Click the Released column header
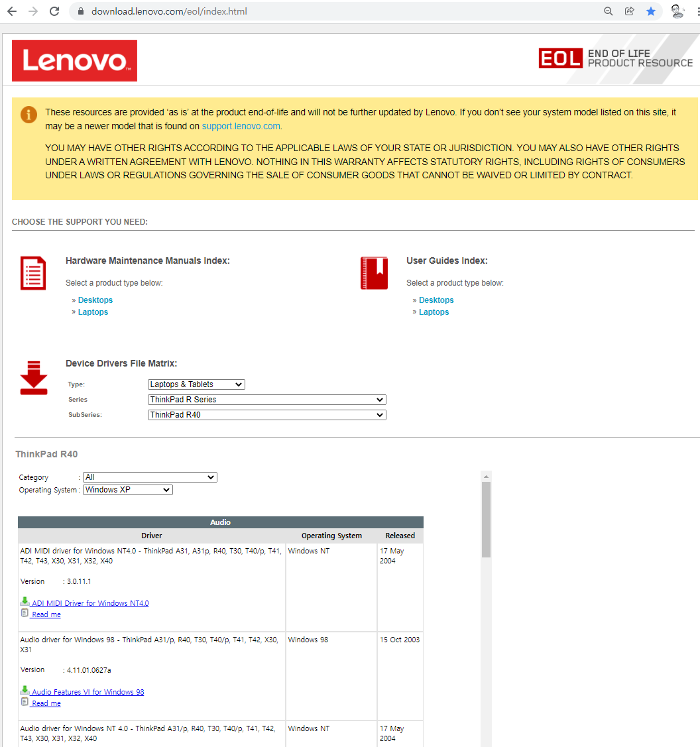The width and height of the screenshot is (700, 747). tap(400, 536)
